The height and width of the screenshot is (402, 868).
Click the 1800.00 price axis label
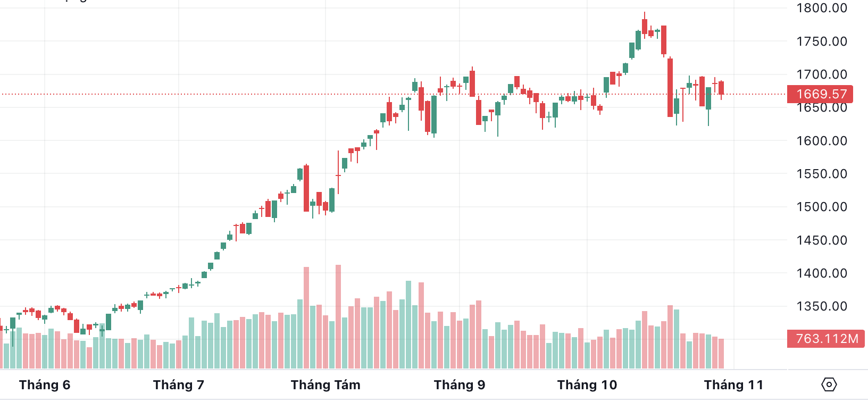821,8
